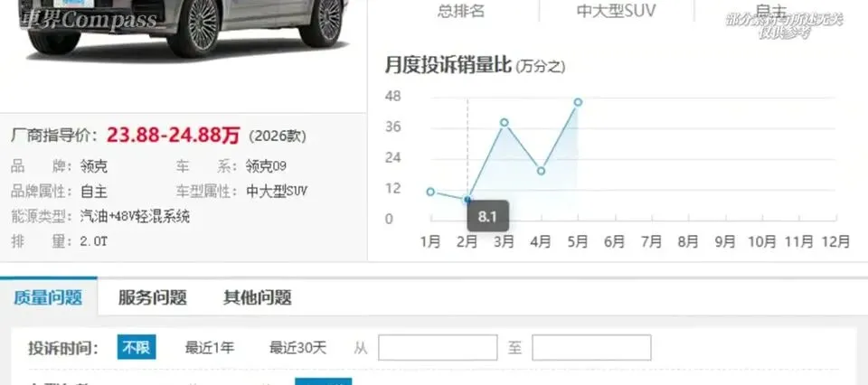
Task: Click the 48 y-axis value
Action: (x=393, y=96)
